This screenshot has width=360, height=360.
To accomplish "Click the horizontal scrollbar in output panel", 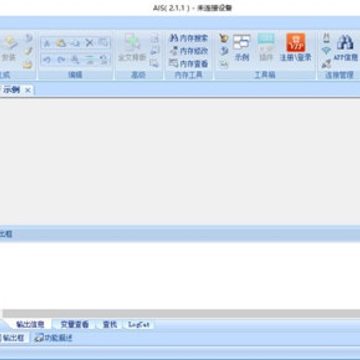I will pyautogui.click(x=181, y=313).
